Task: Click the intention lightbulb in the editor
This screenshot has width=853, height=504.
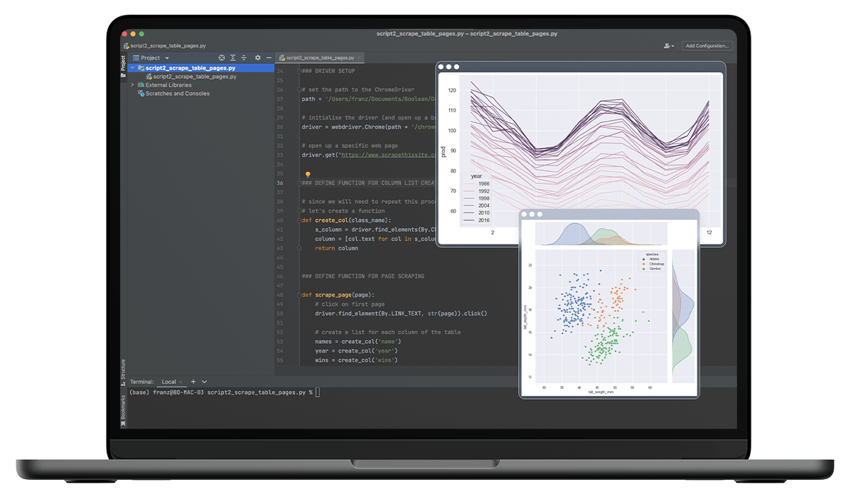Action: tap(307, 174)
